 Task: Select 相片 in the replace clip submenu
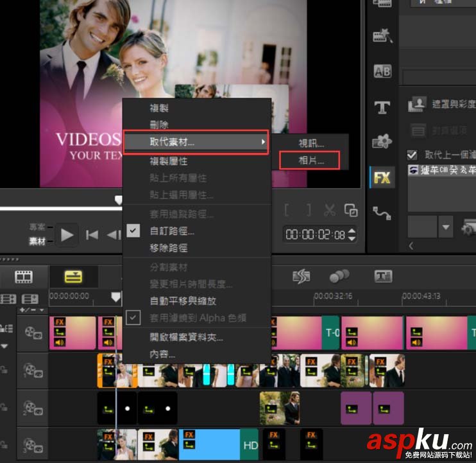point(312,160)
